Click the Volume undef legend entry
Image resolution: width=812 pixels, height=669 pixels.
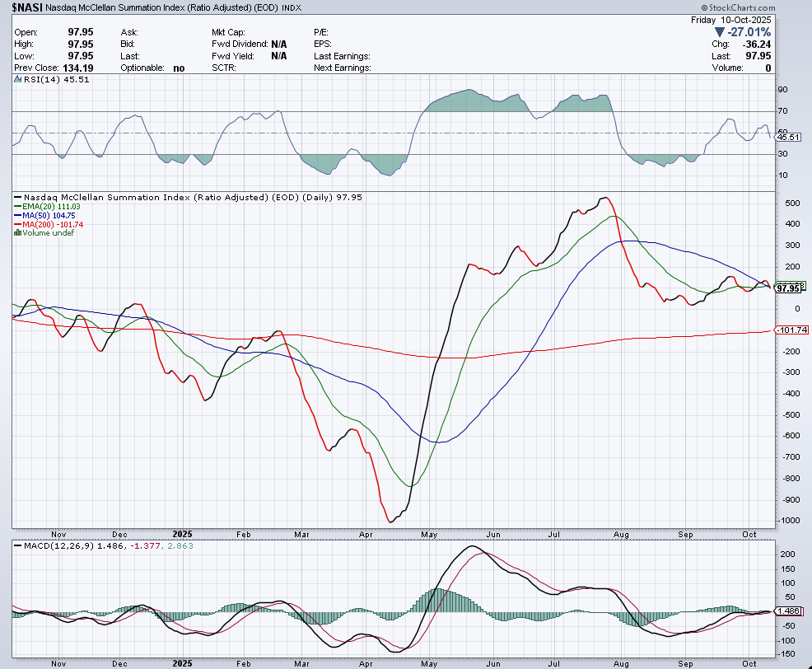click(48, 232)
